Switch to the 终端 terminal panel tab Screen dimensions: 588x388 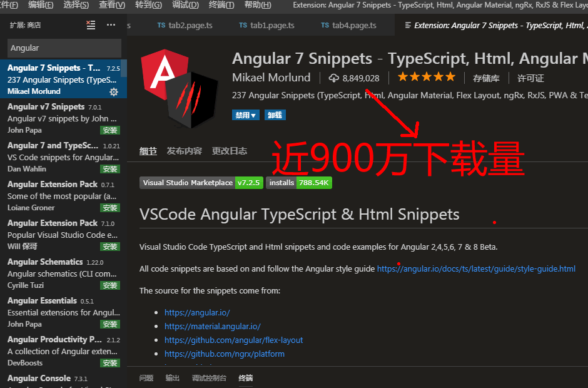(x=246, y=378)
